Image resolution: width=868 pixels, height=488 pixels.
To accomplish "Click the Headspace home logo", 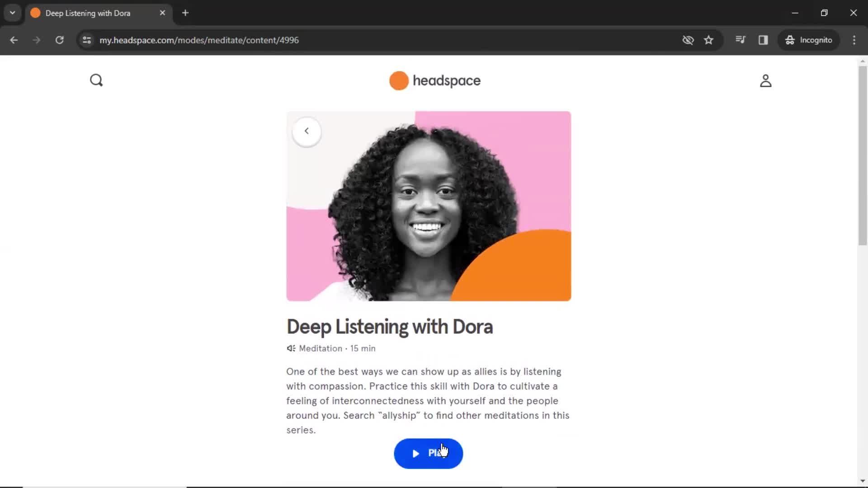I will click(434, 80).
